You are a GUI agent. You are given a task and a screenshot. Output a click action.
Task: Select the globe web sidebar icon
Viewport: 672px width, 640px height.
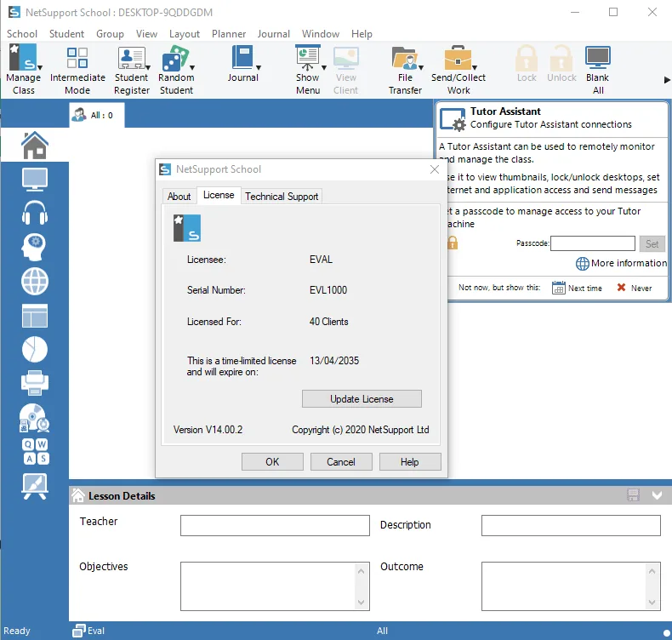tap(35, 282)
